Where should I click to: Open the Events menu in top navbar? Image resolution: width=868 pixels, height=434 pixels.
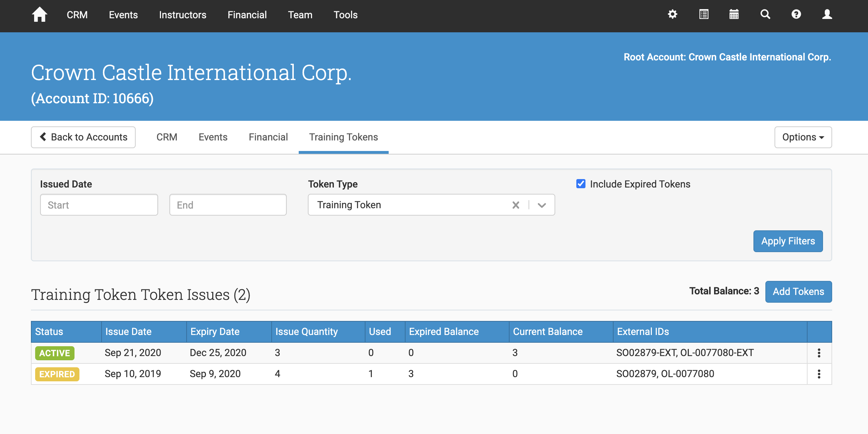[123, 15]
